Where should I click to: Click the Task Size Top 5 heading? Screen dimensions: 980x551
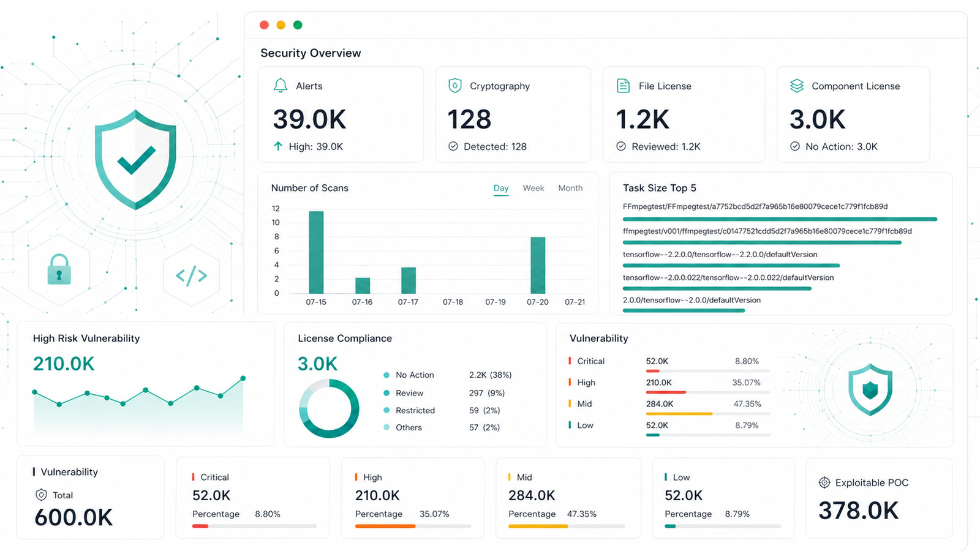660,188
